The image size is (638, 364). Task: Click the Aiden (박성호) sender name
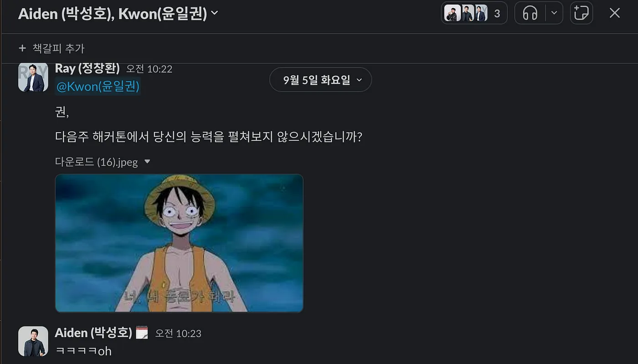[x=93, y=333]
